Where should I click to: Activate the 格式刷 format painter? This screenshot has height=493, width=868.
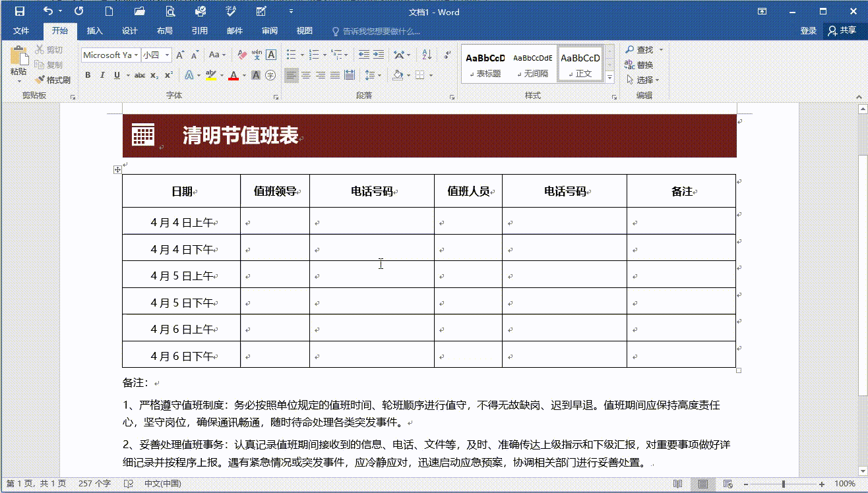coord(53,80)
